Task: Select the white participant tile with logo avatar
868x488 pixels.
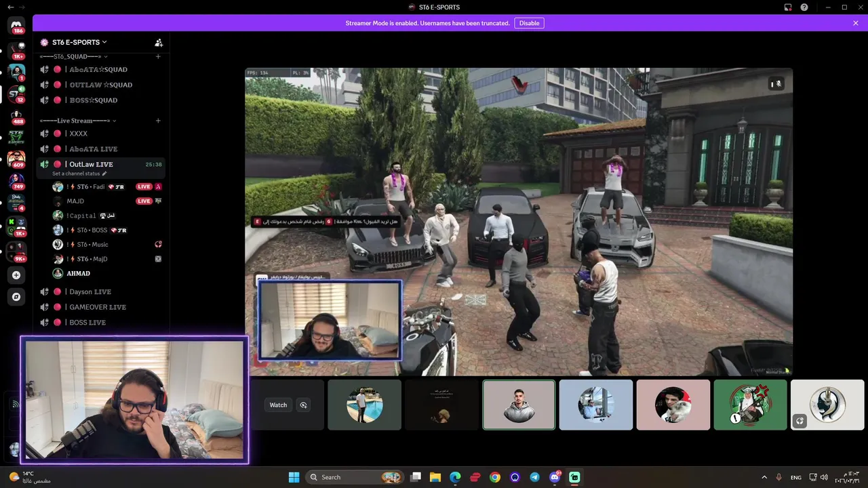Action: [827, 405]
